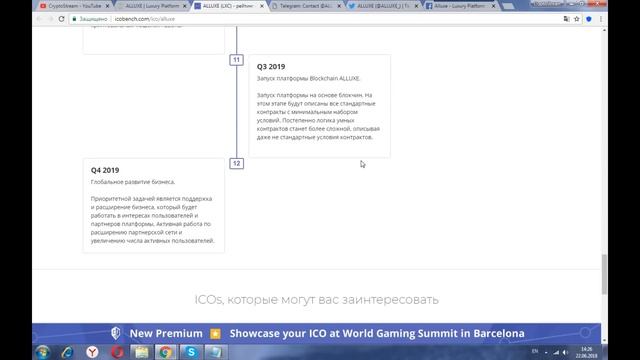The width and height of the screenshot is (640, 360).
Task: Click the 'Глобальное развитие бизнеса' subtitle
Action: click(x=133, y=182)
